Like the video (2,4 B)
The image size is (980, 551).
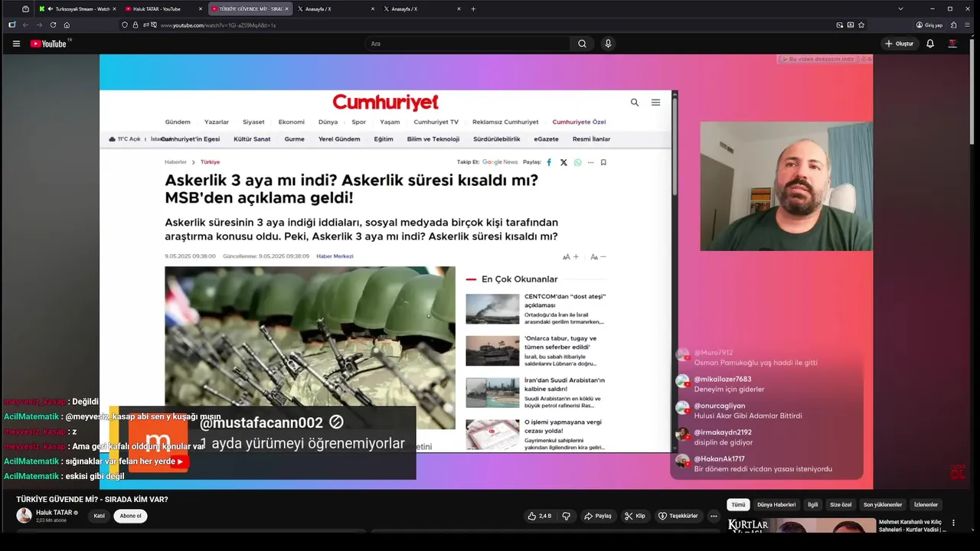[540, 516]
